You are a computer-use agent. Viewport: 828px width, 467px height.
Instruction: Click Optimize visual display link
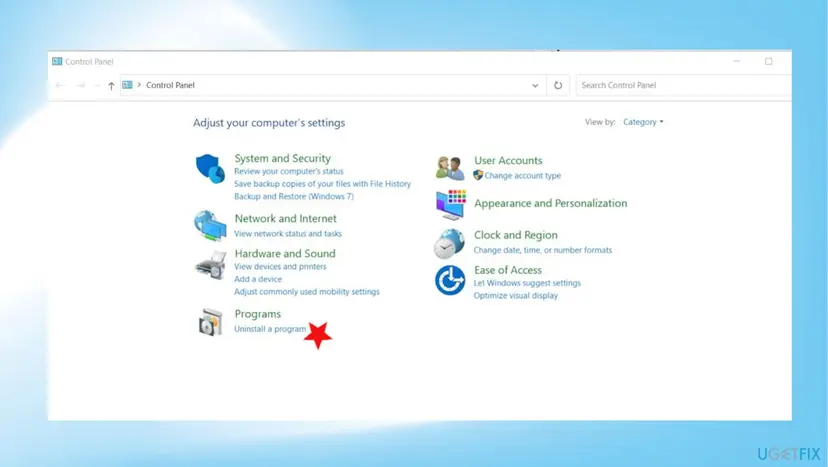coord(515,296)
